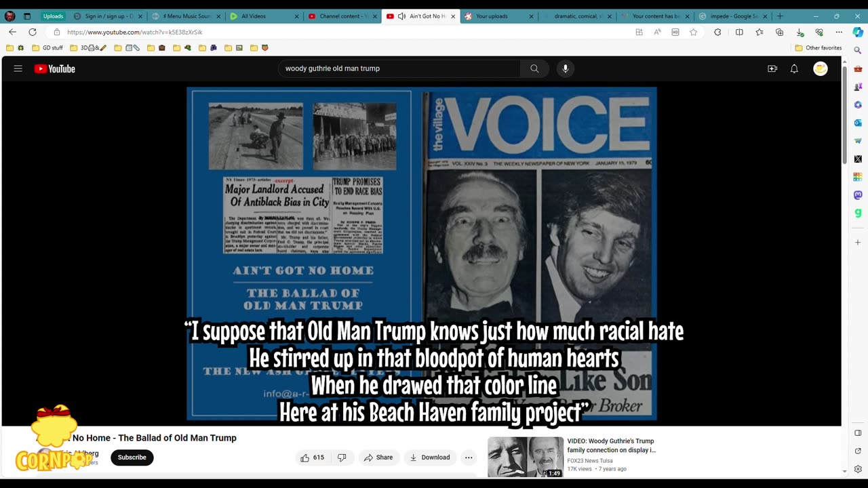This screenshot has width=868, height=488.
Task: Play the FOX23 Woody Guthrie video thumbnail
Action: pos(526,457)
